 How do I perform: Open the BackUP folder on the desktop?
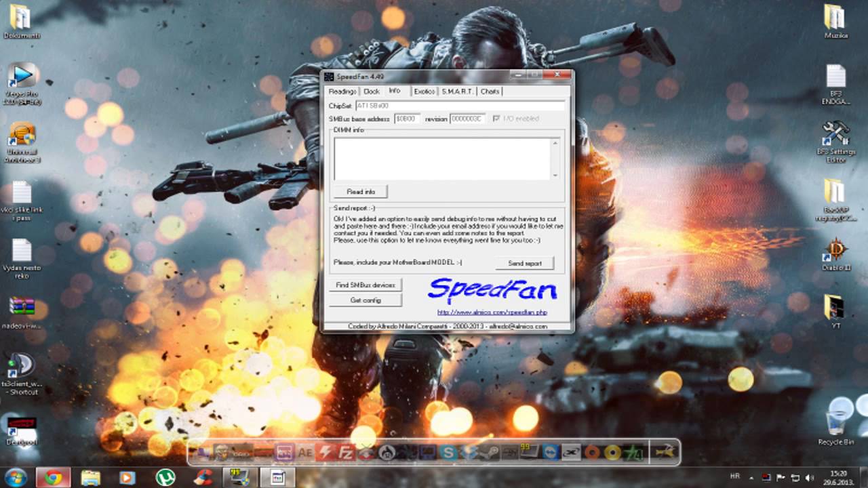point(835,201)
